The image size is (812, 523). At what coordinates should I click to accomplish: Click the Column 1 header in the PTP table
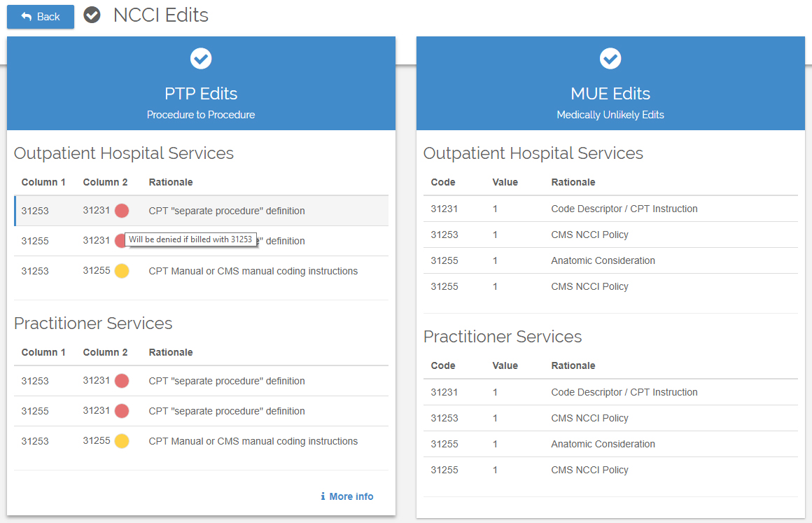43,182
